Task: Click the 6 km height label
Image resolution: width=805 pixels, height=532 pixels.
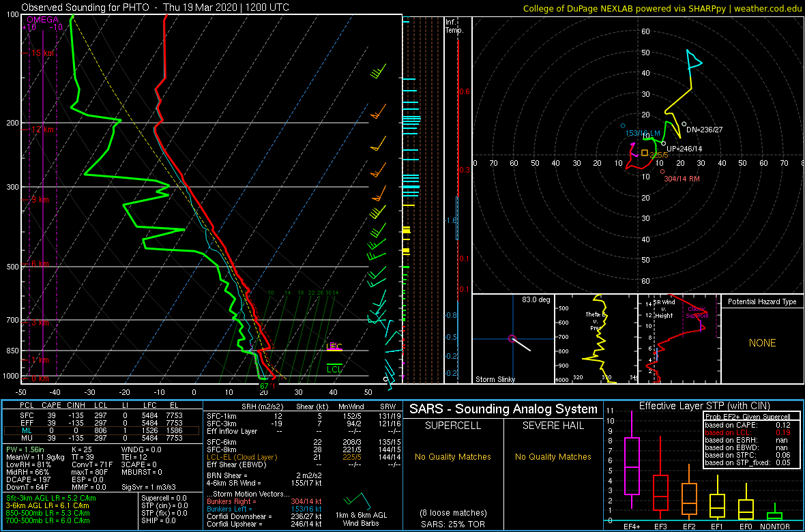Action: [40, 263]
